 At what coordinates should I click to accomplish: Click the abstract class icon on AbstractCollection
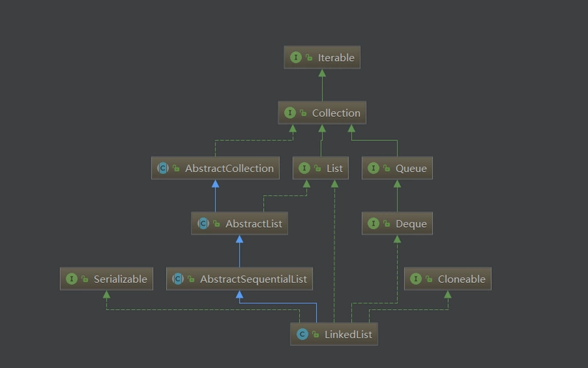coord(162,168)
